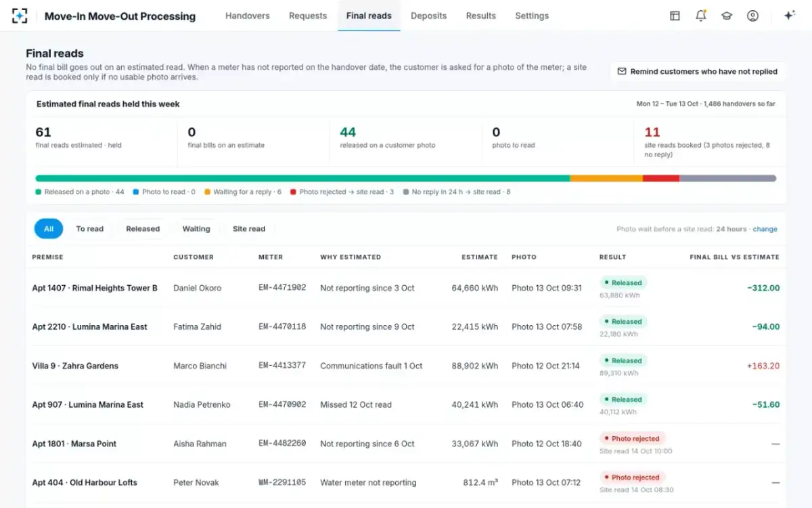Image resolution: width=812 pixels, height=508 pixels.
Task: Open the layout panel icon in header
Action: point(675,16)
